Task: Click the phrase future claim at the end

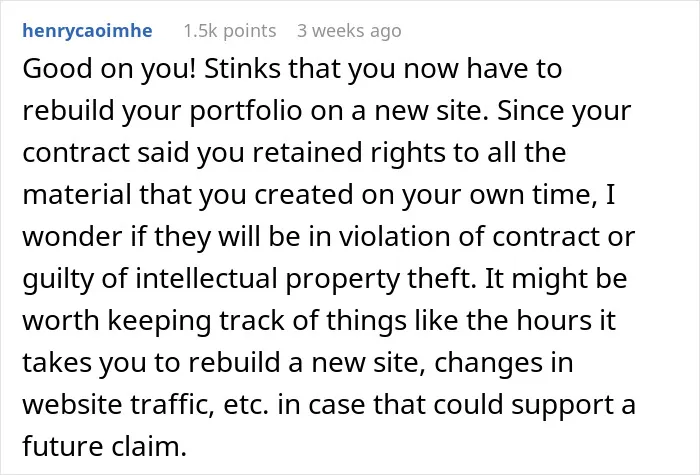Action: [104, 446]
